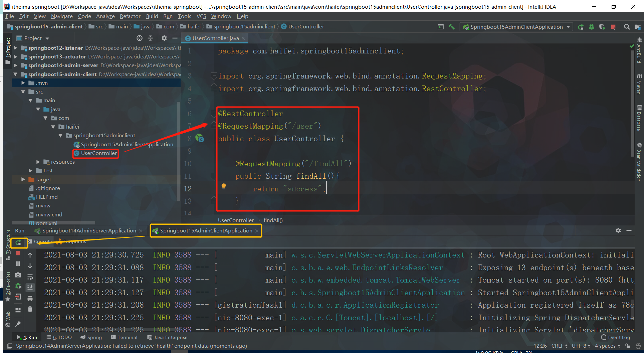
Task: Pause output in the Run panel
Action: coord(18,264)
